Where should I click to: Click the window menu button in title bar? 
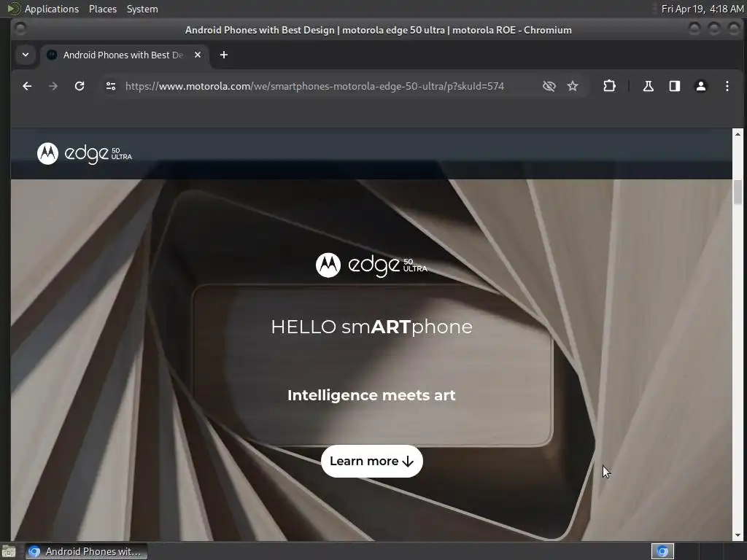point(20,29)
